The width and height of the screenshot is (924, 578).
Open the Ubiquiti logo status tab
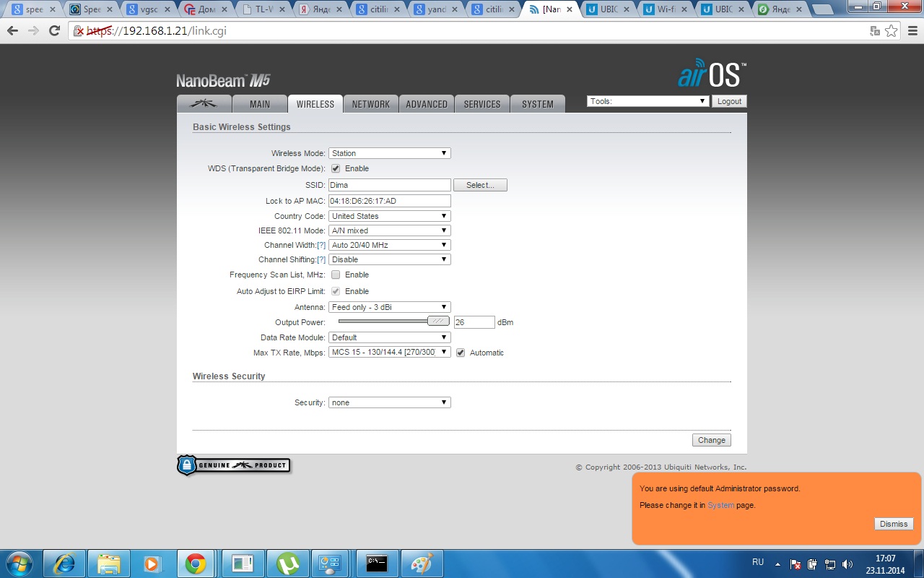click(x=204, y=104)
